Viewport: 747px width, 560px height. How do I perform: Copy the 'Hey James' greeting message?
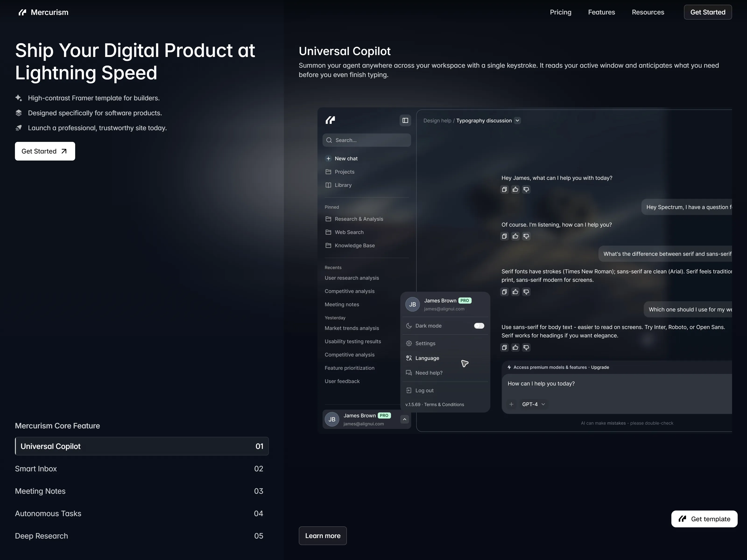pyautogui.click(x=504, y=189)
